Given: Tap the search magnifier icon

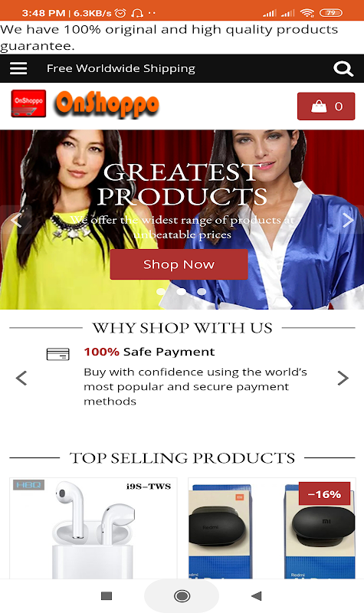Looking at the screenshot, I should click(343, 69).
